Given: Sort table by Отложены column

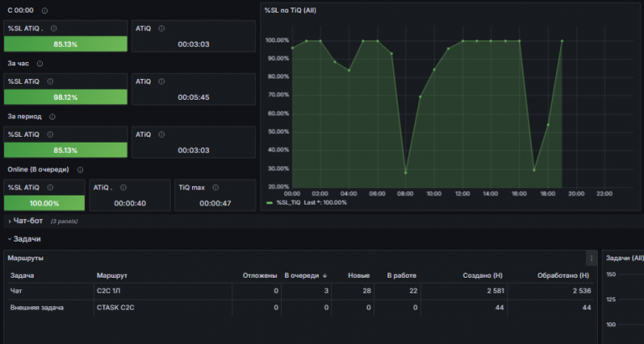Looking at the screenshot, I should (x=260, y=276).
